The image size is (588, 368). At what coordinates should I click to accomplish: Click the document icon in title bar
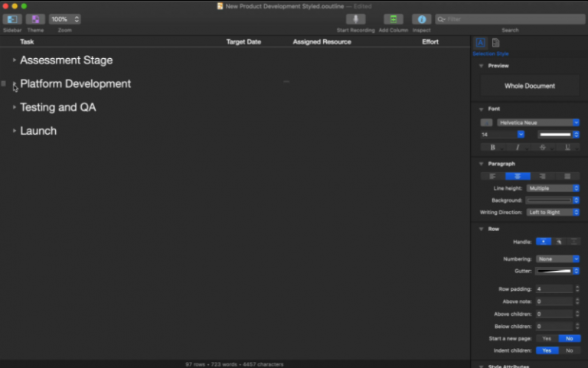tap(220, 6)
